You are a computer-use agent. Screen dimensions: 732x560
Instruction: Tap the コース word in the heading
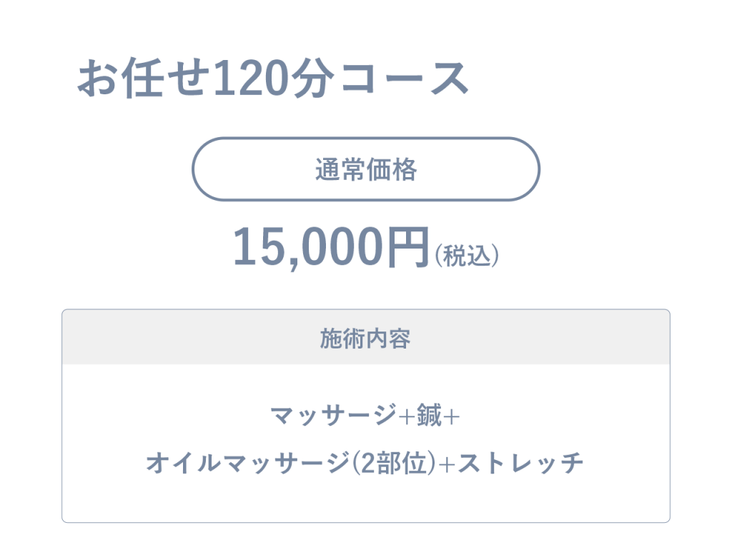click(x=405, y=79)
